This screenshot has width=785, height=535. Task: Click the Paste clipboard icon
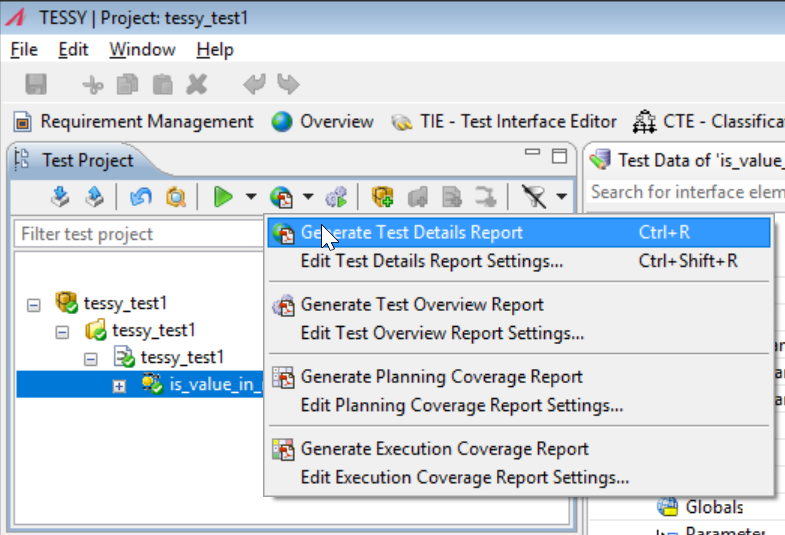(163, 85)
